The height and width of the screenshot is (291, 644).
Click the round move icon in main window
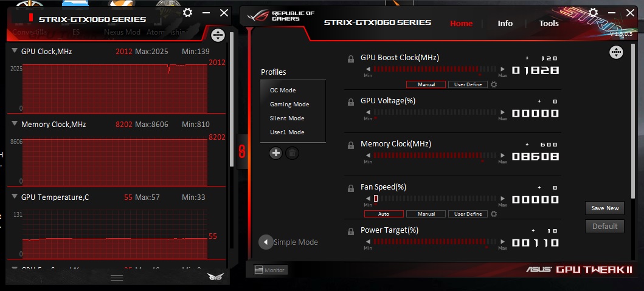(616, 52)
